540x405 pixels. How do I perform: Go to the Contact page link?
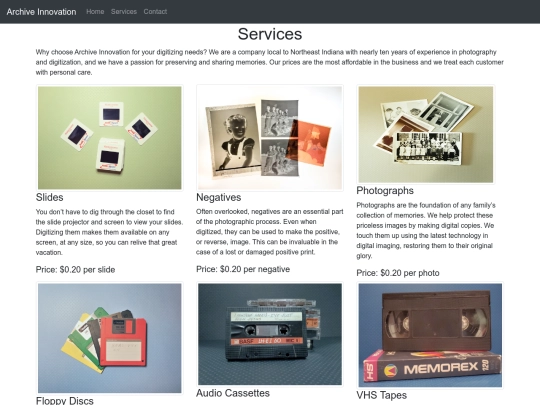[155, 12]
